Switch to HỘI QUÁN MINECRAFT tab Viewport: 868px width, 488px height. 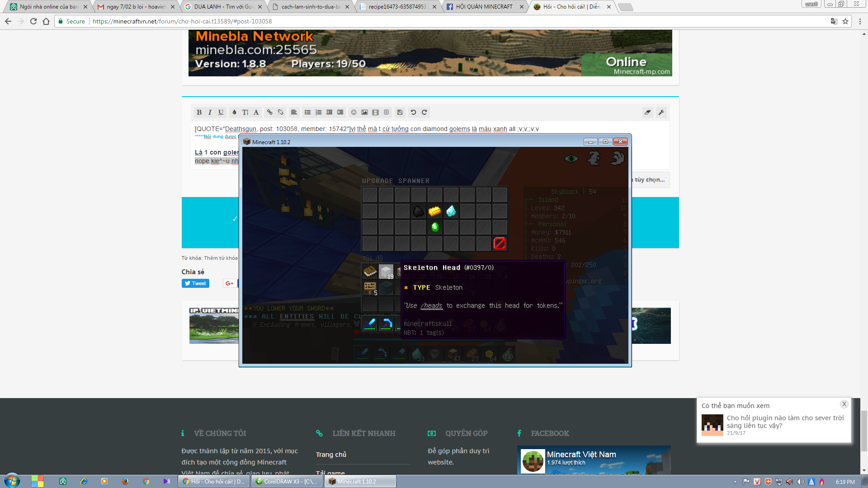coord(484,7)
